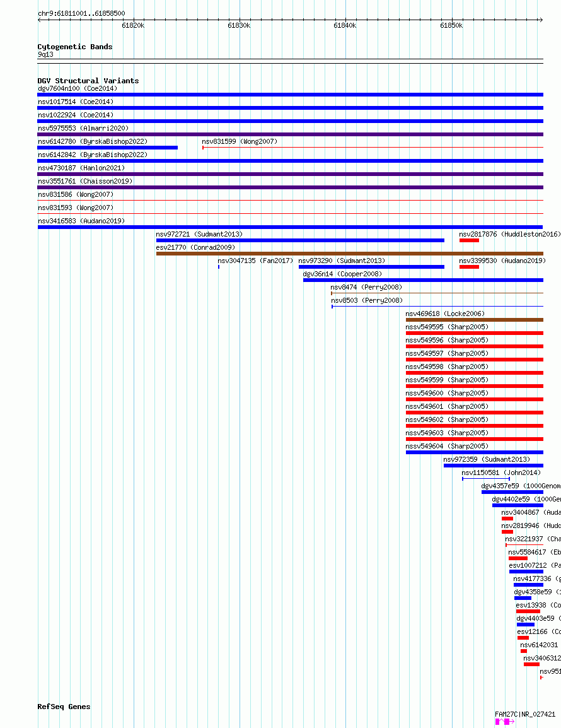The image size is (561, 728).
Task: Click the RefSeq Genes track title
Action: click(64, 707)
